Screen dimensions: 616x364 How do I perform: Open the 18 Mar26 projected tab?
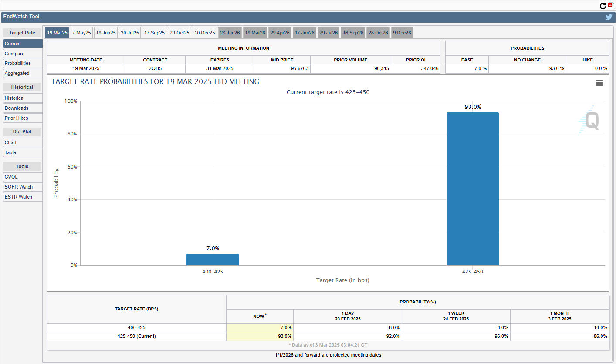click(x=255, y=33)
